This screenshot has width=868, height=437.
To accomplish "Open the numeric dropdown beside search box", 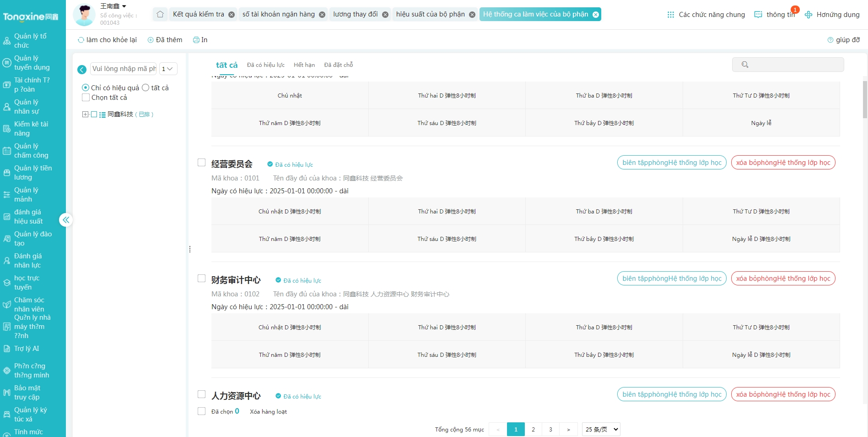I will pyautogui.click(x=167, y=69).
